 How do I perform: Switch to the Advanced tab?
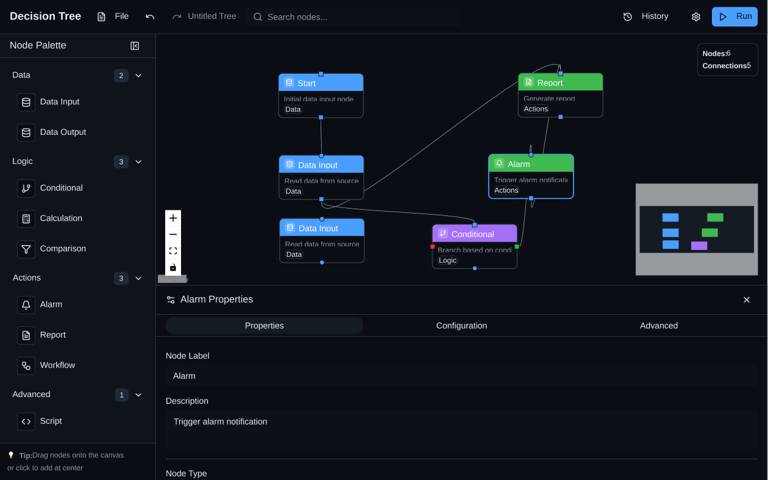pos(659,326)
